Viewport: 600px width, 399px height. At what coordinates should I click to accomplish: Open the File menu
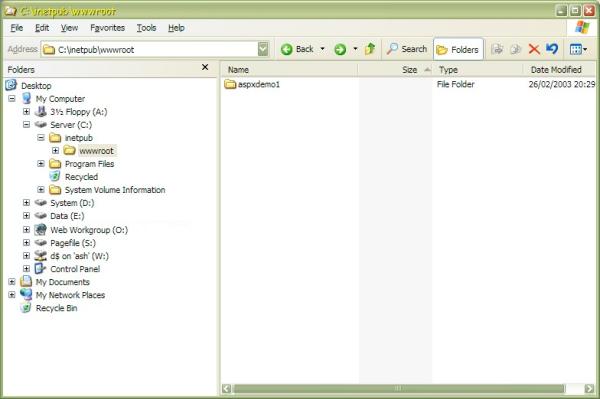[x=17, y=28]
